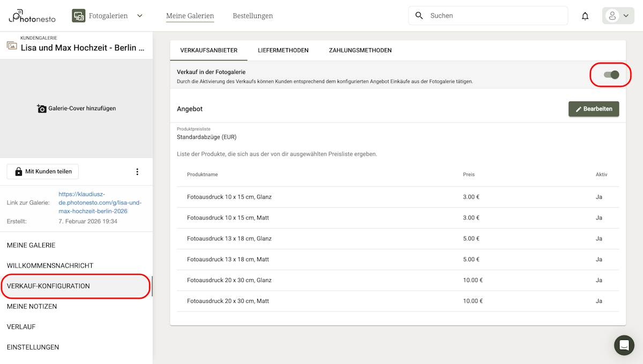Open the user profile icon
Image resolution: width=643 pixels, height=364 pixels.
coord(611,16)
